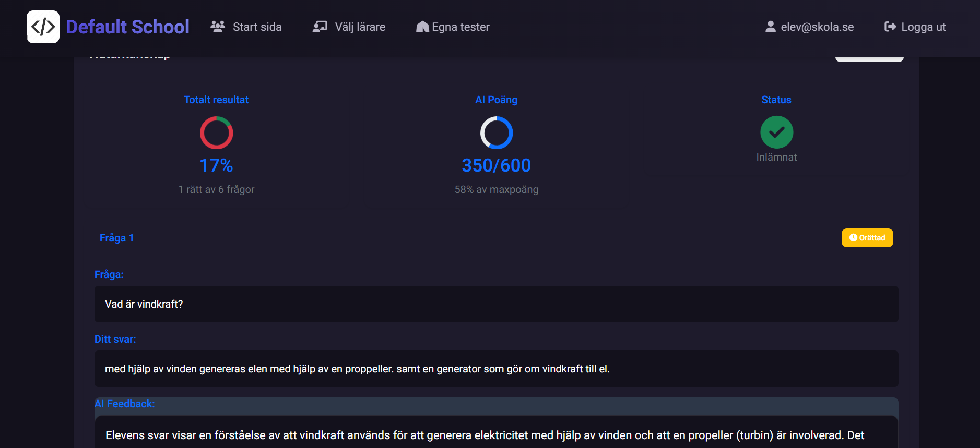Image resolution: width=980 pixels, height=448 pixels.
Task: Click the yellow Orättad badge
Action: [867, 238]
